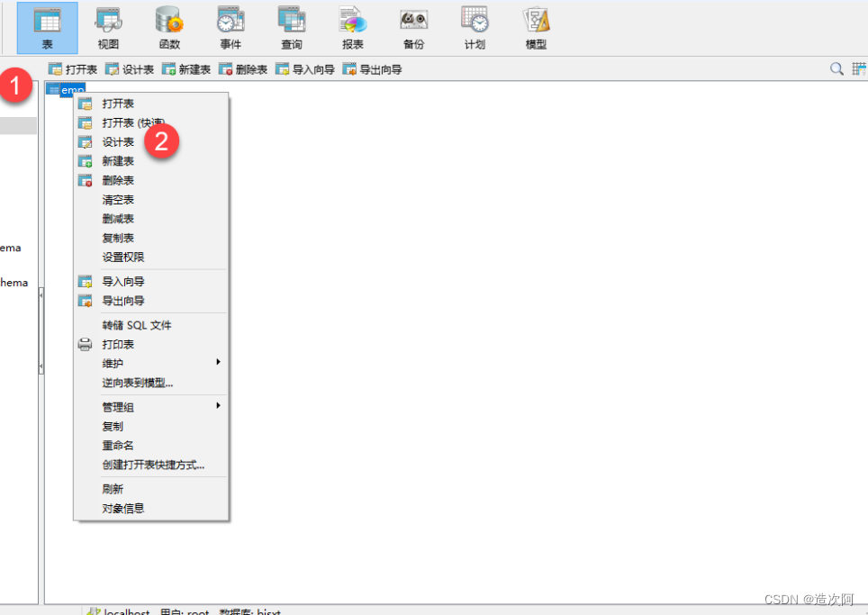Screen dimensions: 868x615
Task: Expand the 维护 submenu
Action: point(151,364)
